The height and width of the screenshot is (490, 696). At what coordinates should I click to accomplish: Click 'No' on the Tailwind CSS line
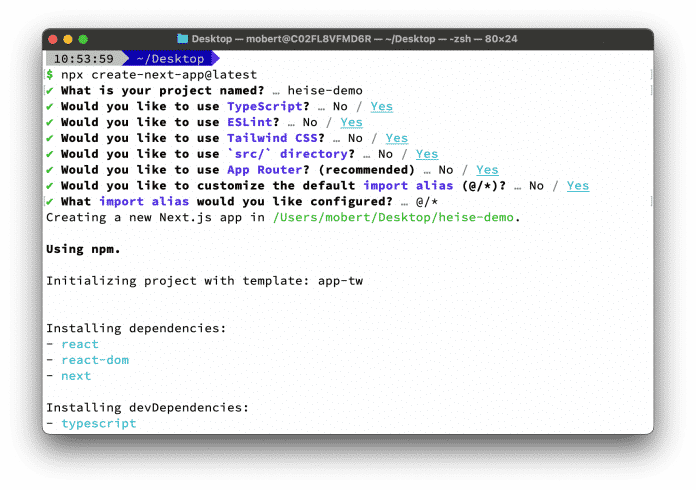click(x=355, y=138)
